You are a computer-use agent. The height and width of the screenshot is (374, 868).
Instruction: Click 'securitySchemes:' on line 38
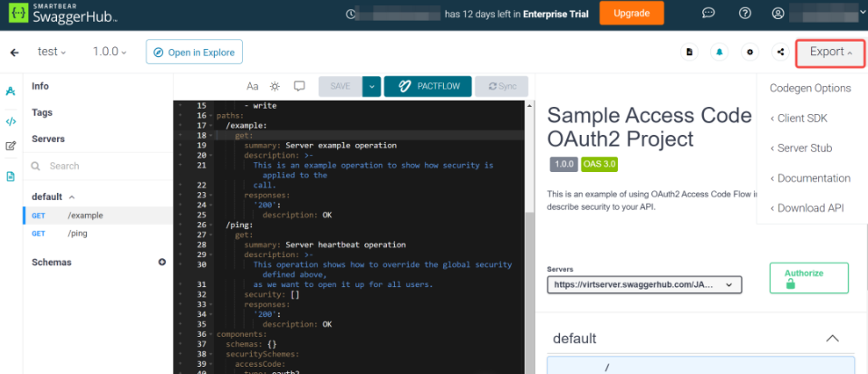tap(263, 354)
